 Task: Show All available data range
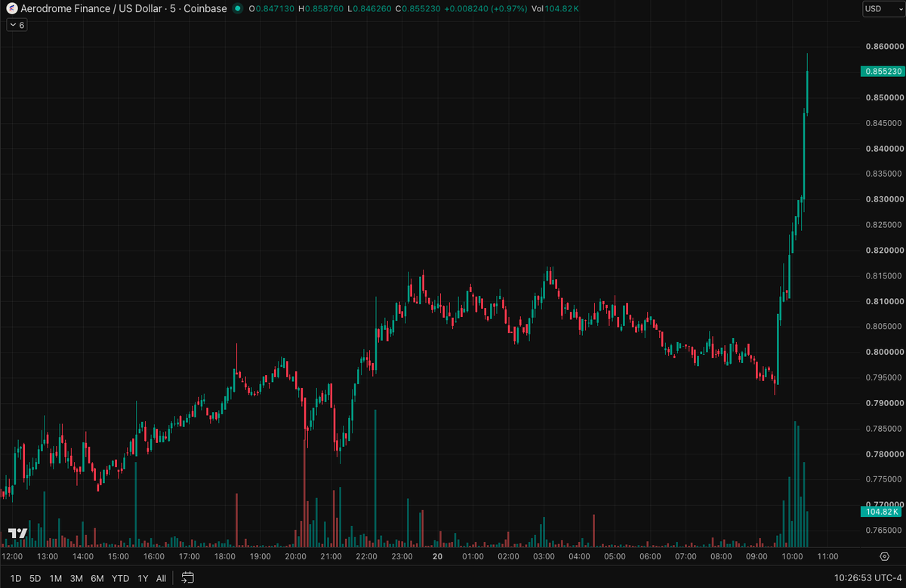[161, 578]
